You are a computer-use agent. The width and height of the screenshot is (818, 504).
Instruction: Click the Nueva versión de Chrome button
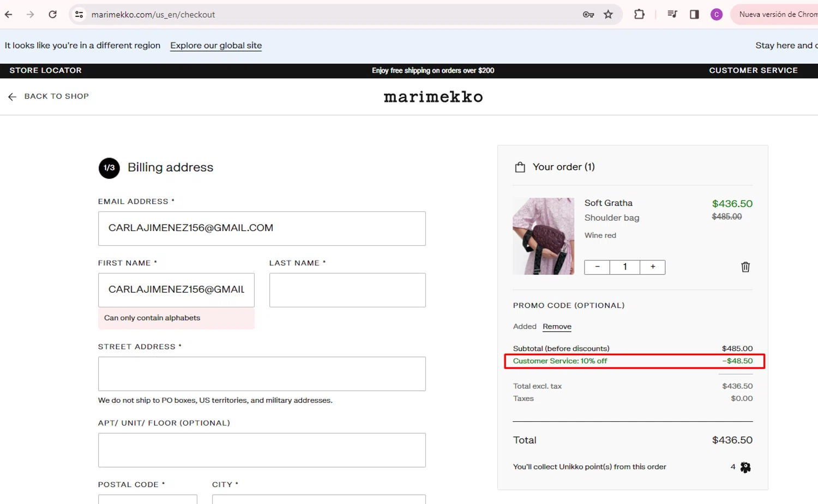775,15
